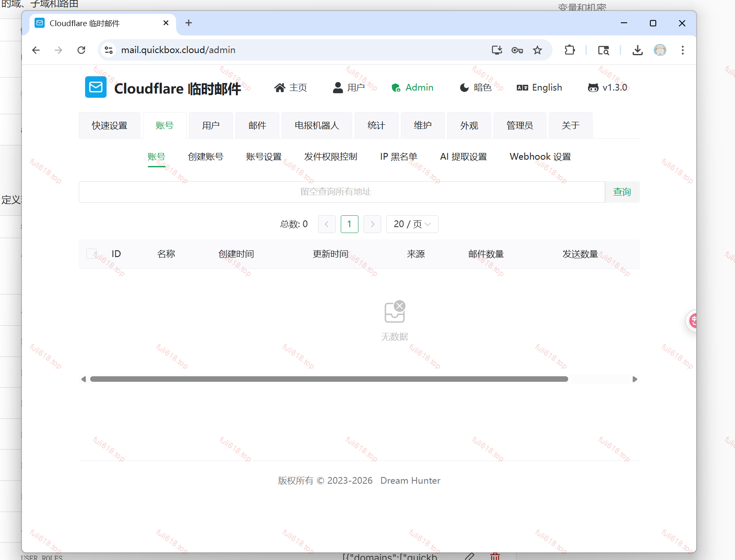Click the total count text 总数: 0
This screenshot has height=560, width=735.
pos(294,224)
